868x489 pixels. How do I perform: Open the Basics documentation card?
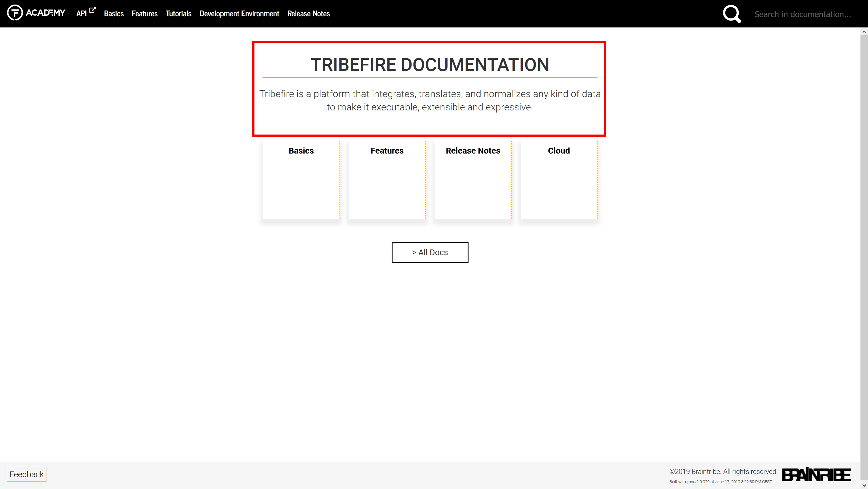301,180
